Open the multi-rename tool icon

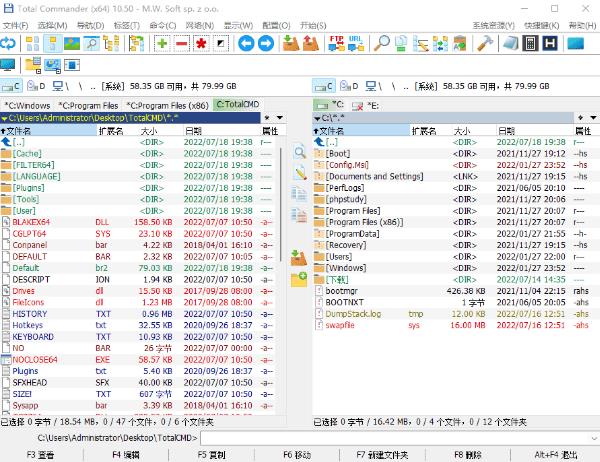pyautogui.click(x=421, y=43)
